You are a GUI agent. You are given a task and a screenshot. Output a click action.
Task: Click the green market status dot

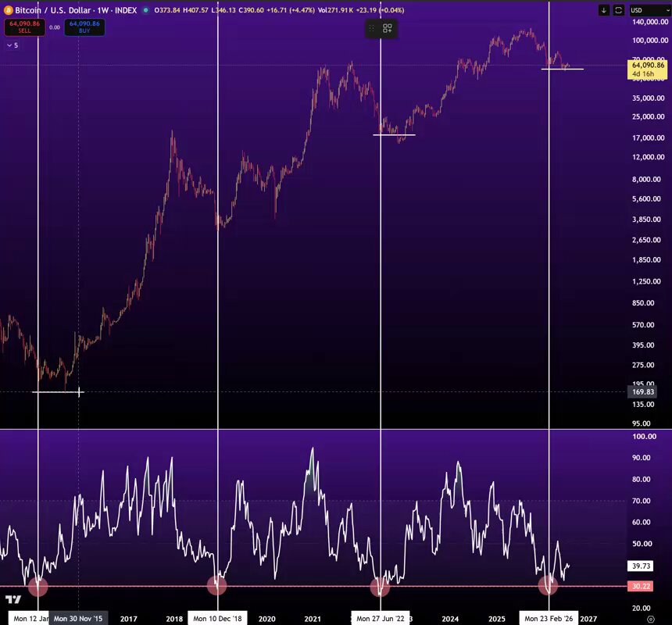pyautogui.click(x=145, y=10)
